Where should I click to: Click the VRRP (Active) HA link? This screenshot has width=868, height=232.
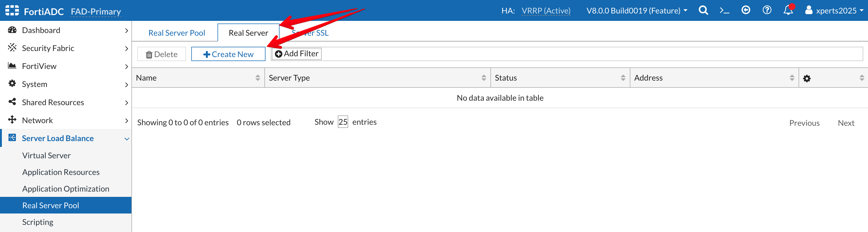pyautogui.click(x=546, y=11)
